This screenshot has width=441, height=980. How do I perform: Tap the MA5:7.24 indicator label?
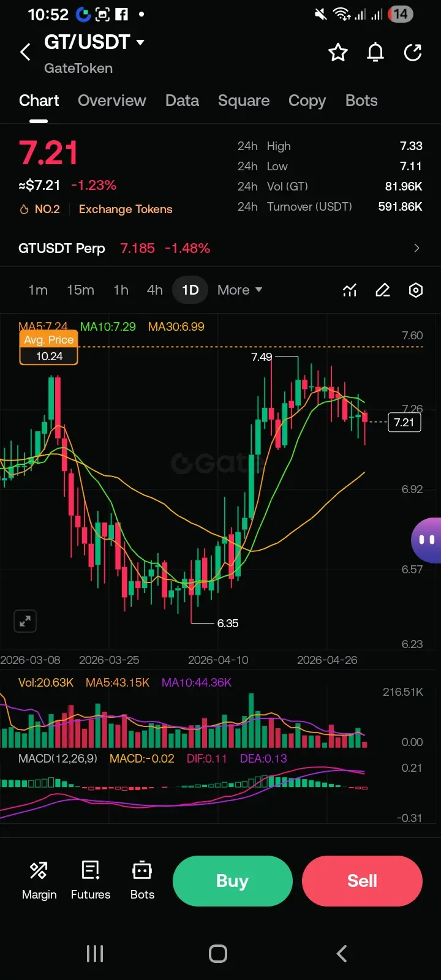point(43,326)
